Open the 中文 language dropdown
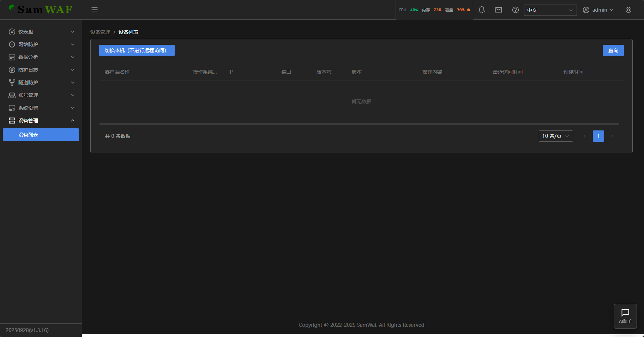This screenshot has height=337, width=644. click(x=550, y=10)
